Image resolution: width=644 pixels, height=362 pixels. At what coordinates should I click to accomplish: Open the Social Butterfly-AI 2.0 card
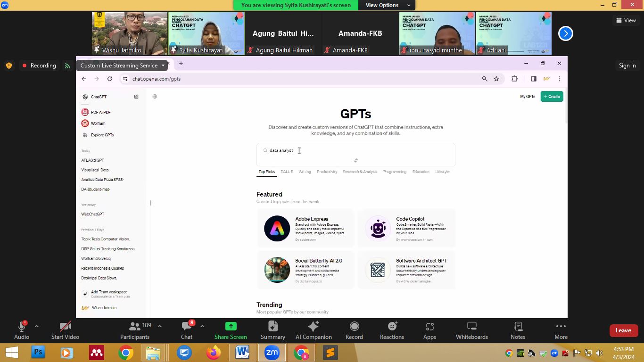point(305,270)
